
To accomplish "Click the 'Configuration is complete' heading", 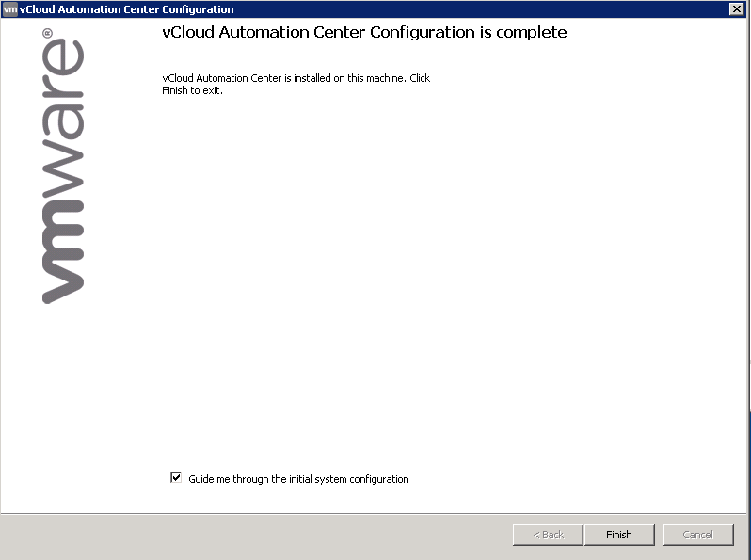I will (365, 33).
